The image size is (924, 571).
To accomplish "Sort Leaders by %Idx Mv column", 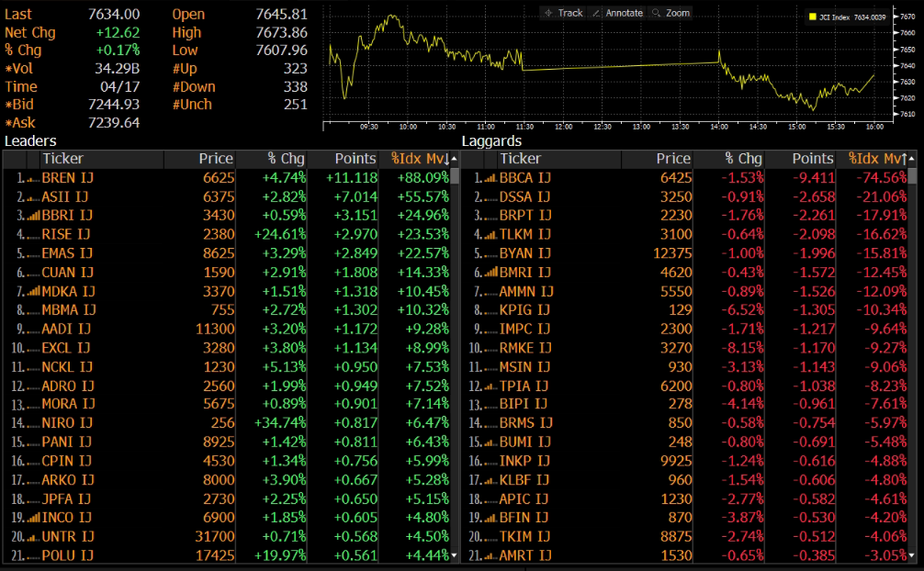I will click(x=419, y=159).
